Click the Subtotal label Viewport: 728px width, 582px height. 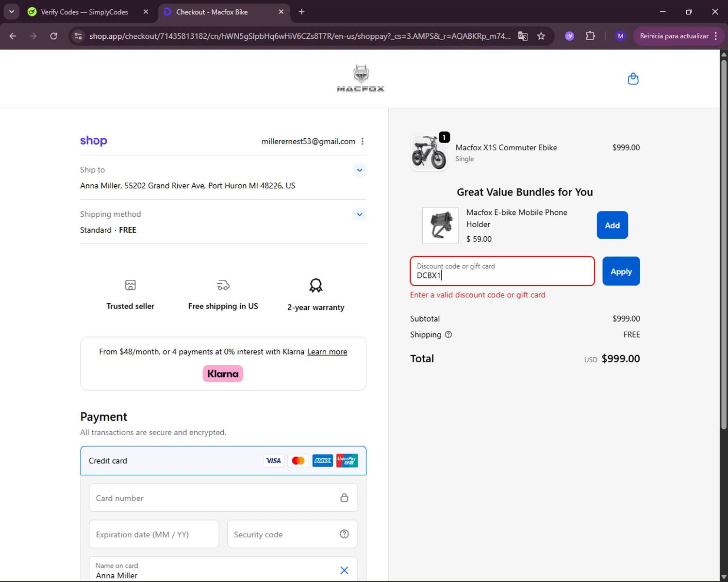tap(425, 319)
